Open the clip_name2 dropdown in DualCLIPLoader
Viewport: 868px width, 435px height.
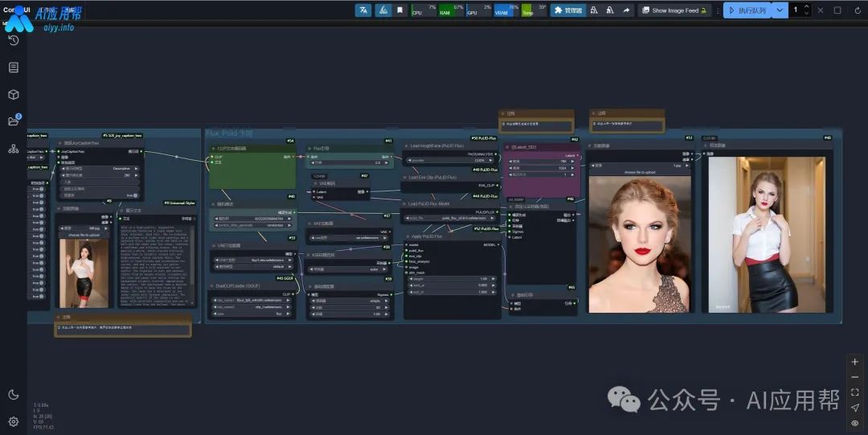(251, 307)
